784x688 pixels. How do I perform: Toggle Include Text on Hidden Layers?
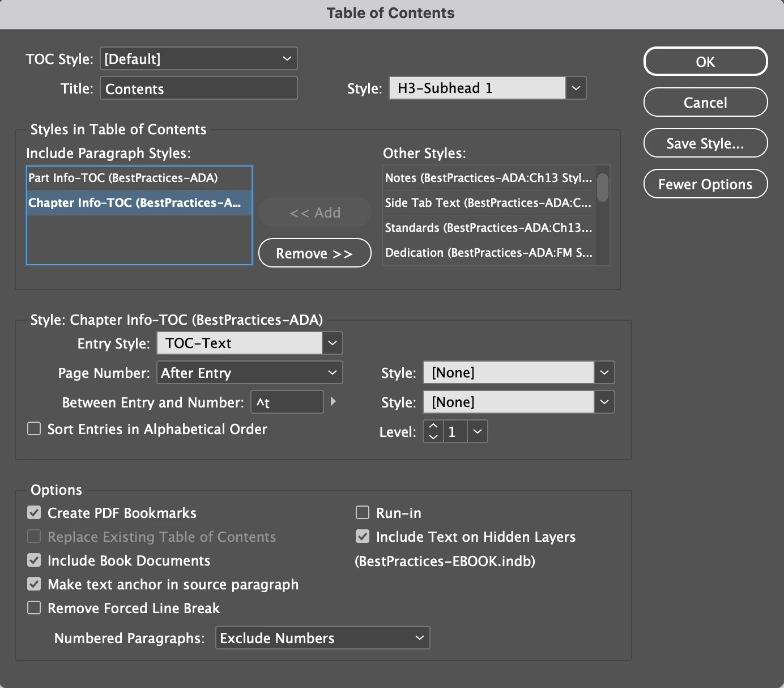[x=363, y=537]
